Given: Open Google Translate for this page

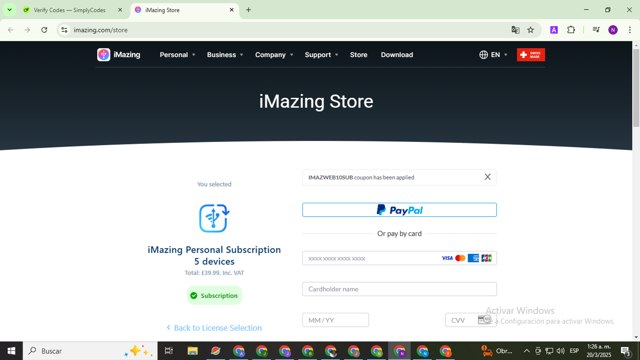Looking at the screenshot, I should (515, 30).
